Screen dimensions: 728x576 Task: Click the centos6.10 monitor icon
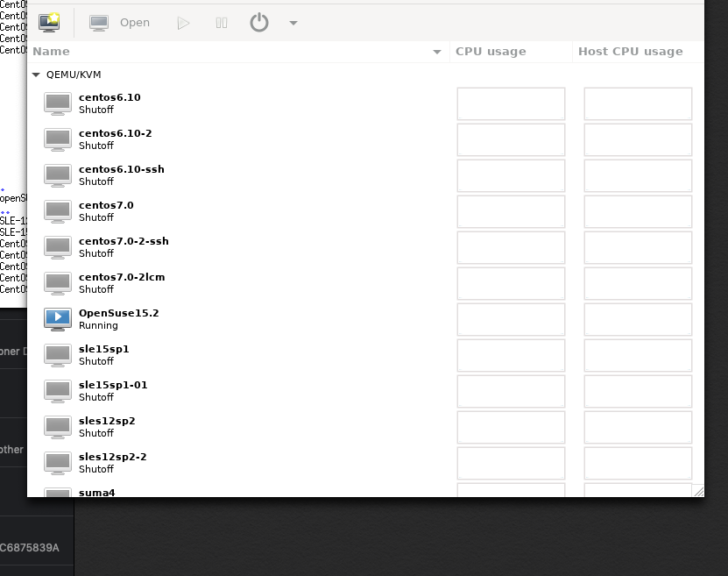(x=58, y=103)
